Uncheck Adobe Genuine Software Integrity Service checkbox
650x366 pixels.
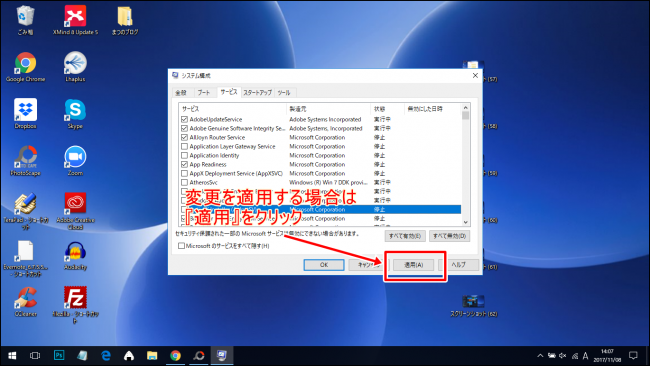click(184, 128)
